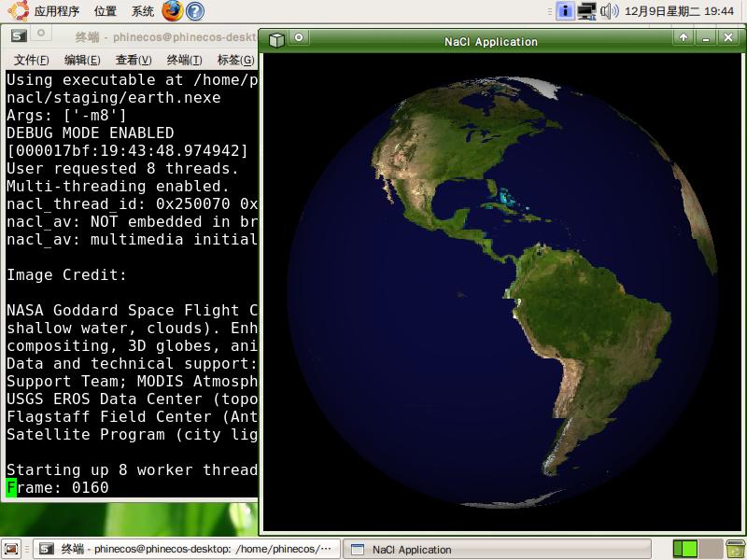Click the show desktop button in bottom panel
Viewport: 747px width, 560px height.
[x=11, y=549]
